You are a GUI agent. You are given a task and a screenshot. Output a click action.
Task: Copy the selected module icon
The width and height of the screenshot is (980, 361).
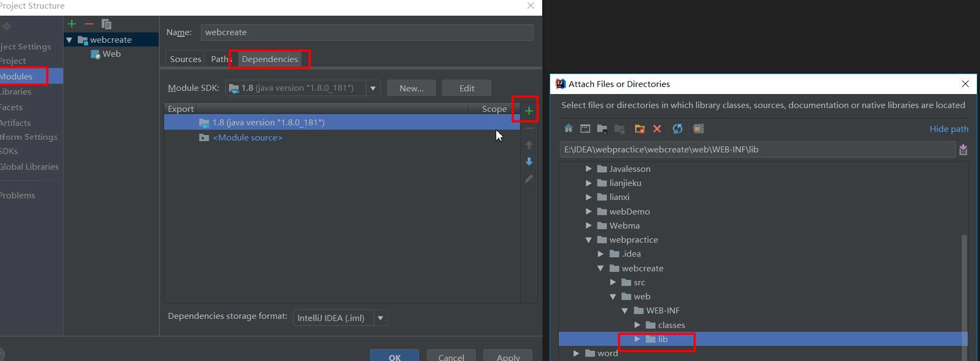106,24
